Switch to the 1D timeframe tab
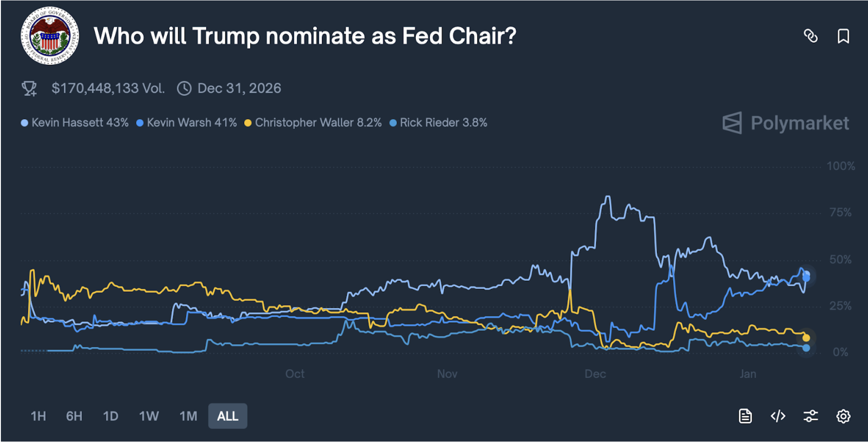Viewport: 868px width, 442px height. tap(110, 415)
